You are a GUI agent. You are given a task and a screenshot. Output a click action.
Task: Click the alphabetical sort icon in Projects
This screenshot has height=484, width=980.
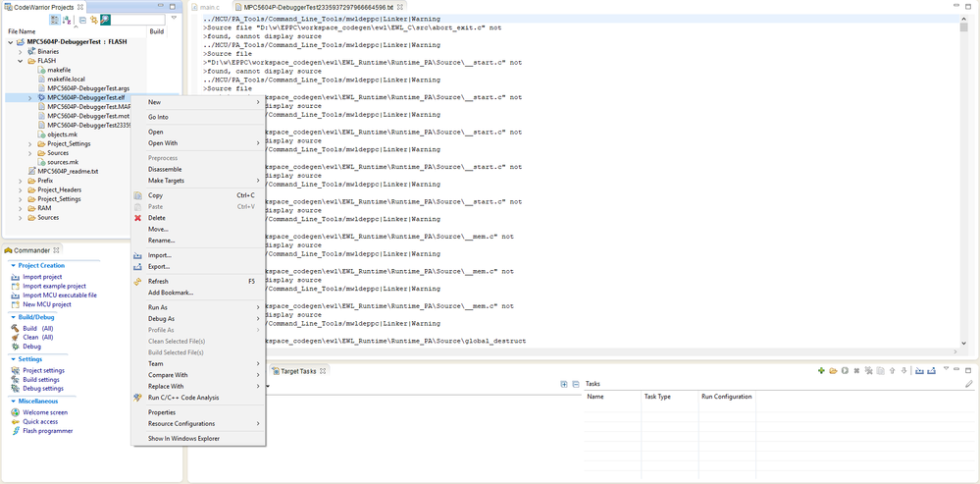[x=67, y=20]
